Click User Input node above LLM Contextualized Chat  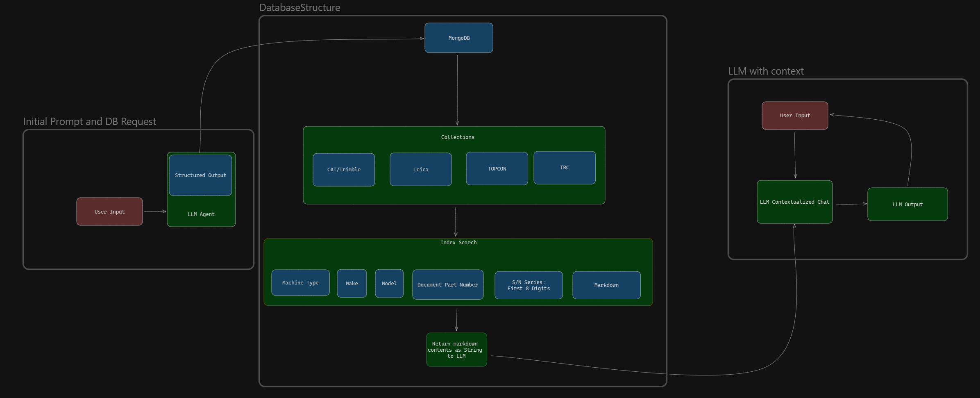pyautogui.click(x=794, y=116)
